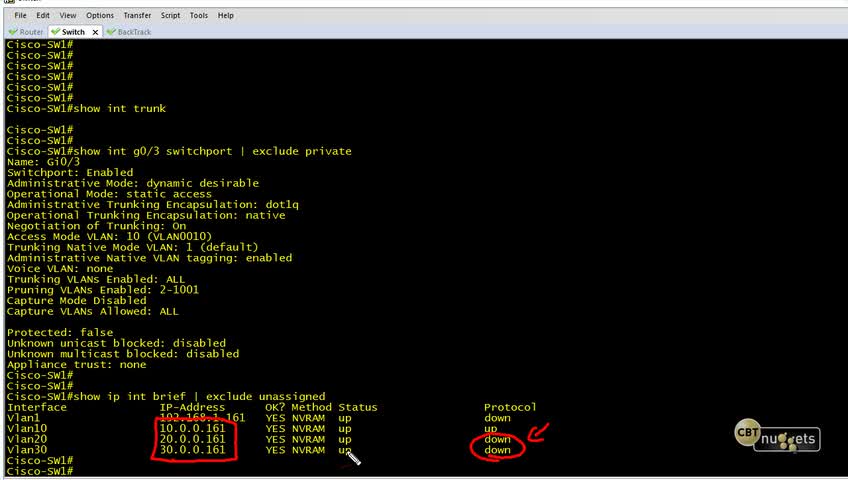
Task: Click the 'show int trunk' command line
Action: 86,109
